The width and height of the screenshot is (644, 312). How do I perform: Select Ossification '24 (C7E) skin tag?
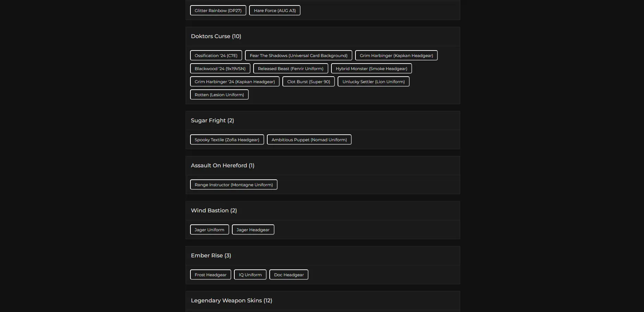tap(216, 56)
